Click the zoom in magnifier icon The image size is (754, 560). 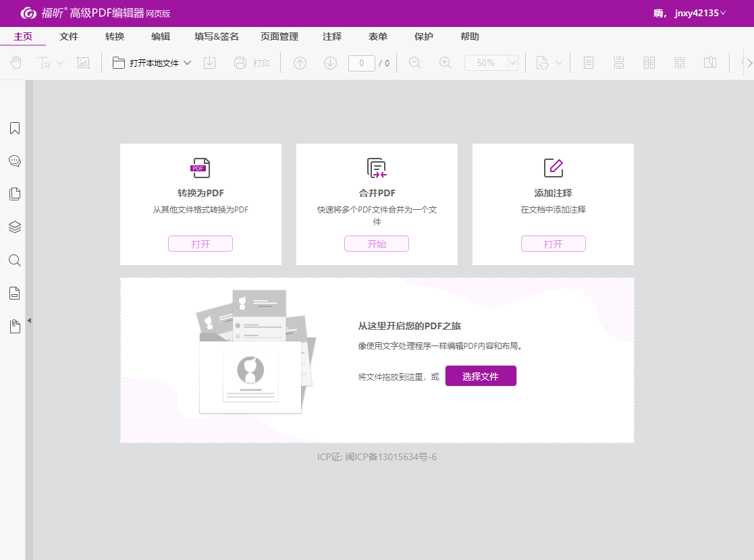pyautogui.click(x=445, y=63)
